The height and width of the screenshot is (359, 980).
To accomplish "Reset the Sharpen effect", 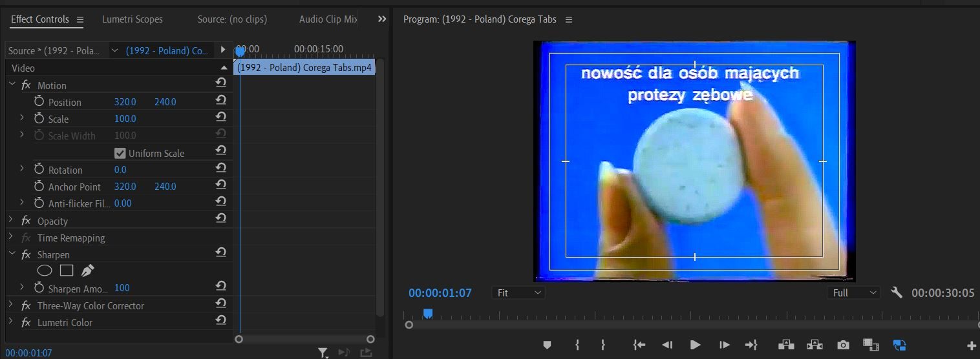I will (x=221, y=252).
